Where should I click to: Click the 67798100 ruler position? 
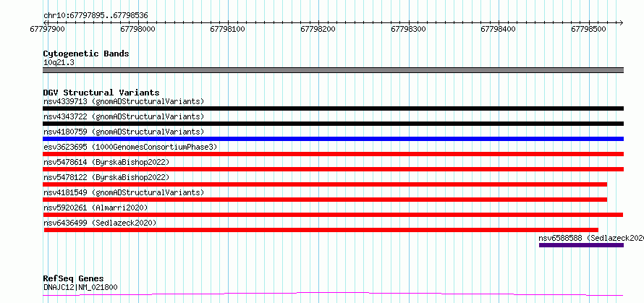[x=228, y=30]
